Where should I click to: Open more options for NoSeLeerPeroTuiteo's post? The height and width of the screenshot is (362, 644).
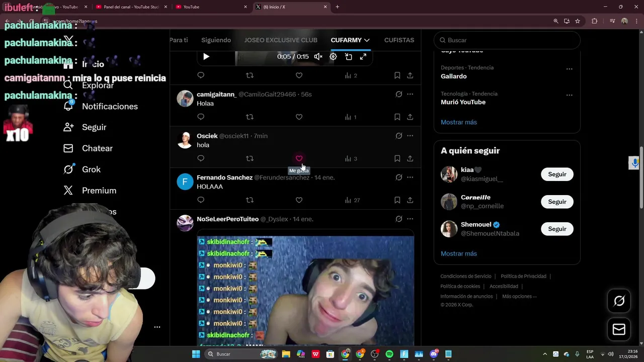[410, 219]
